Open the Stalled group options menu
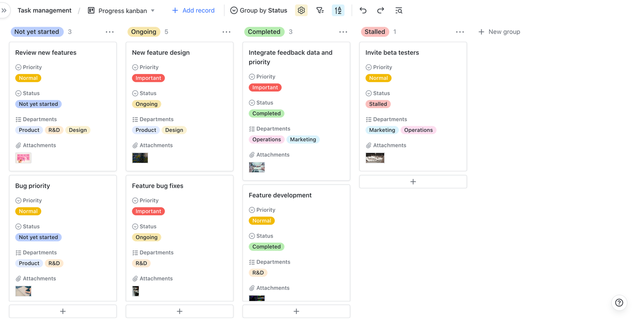Viewport: 644px width, 327px height. (x=460, y=32)
